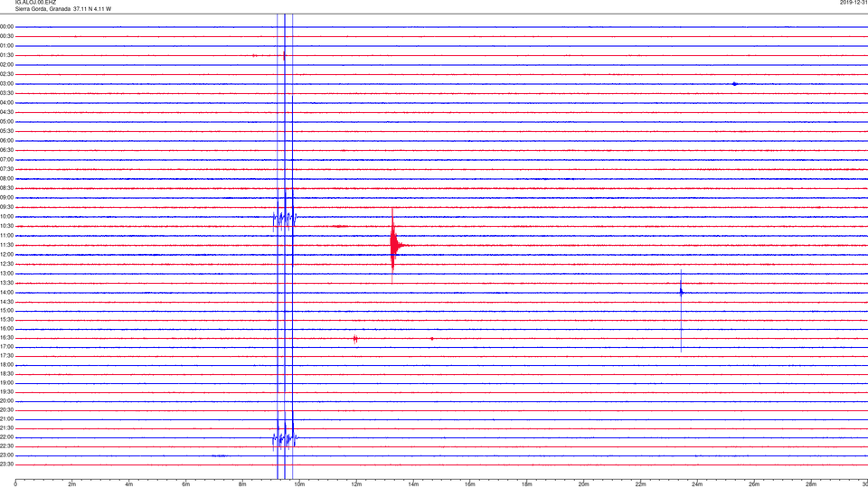The image size is (868, 488).
Task: Select the 00:30 time label
Action: pyautogui.click(x=6, y=36)
